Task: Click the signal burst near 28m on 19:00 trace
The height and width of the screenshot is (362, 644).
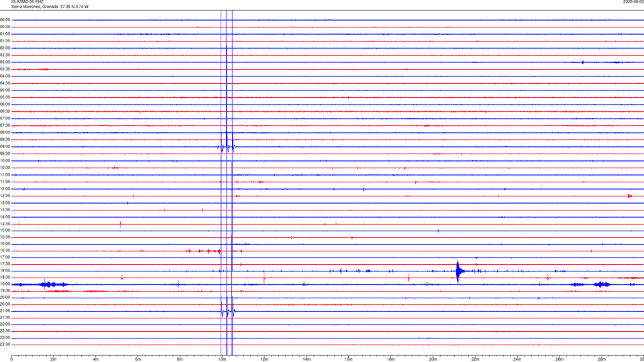Action: 602,284
